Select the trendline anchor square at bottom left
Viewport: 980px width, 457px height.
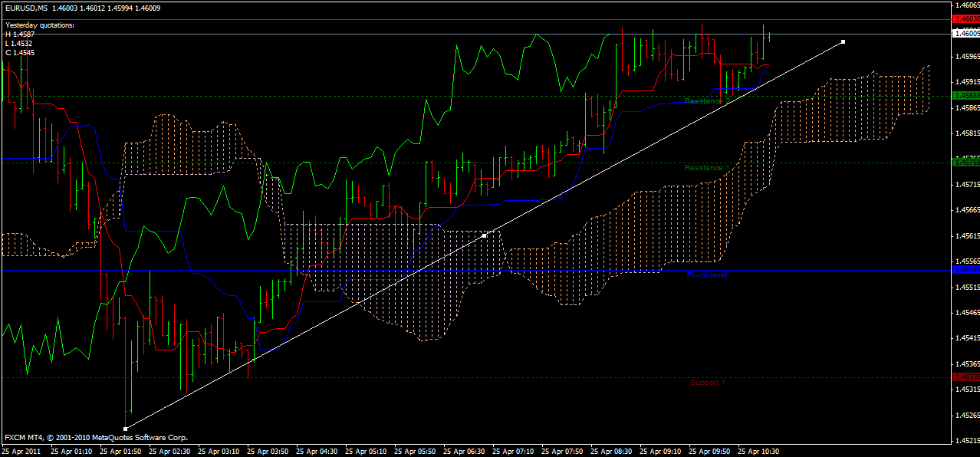click(125, 427)
